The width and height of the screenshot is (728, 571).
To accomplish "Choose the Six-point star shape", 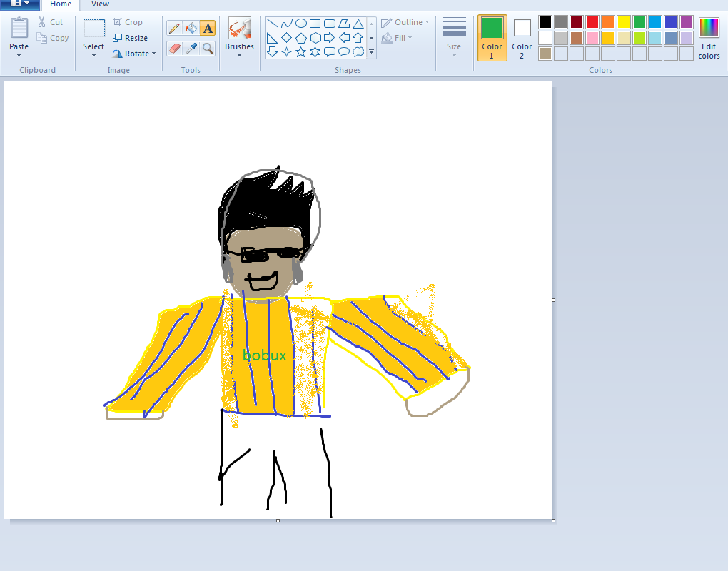I will pyautogui.click(x=315, y=51).
